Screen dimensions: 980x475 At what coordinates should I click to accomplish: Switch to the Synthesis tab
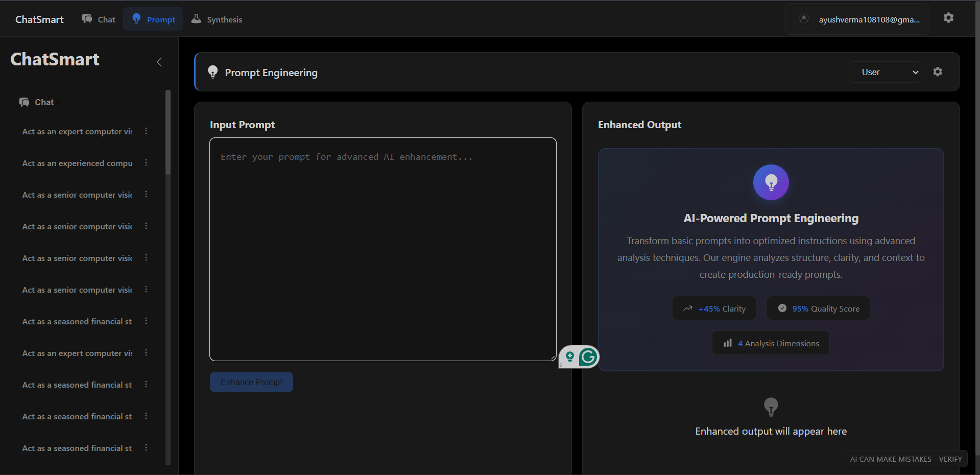coord(216,19)
